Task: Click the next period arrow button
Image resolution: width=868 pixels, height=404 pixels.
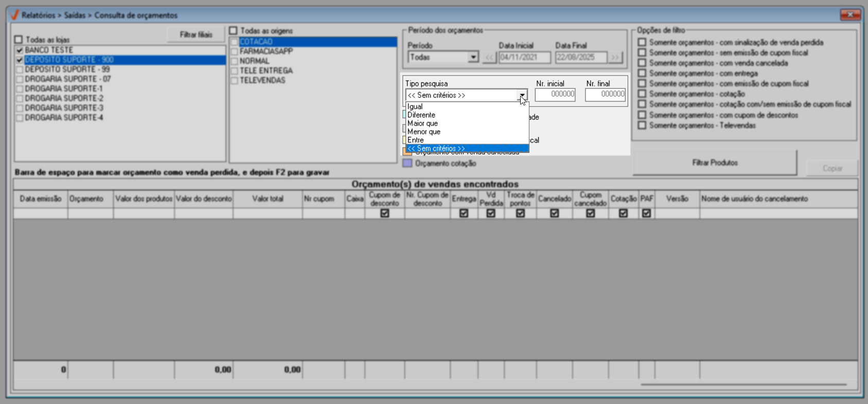Action: pyautogui.click(x=615, y=58)
